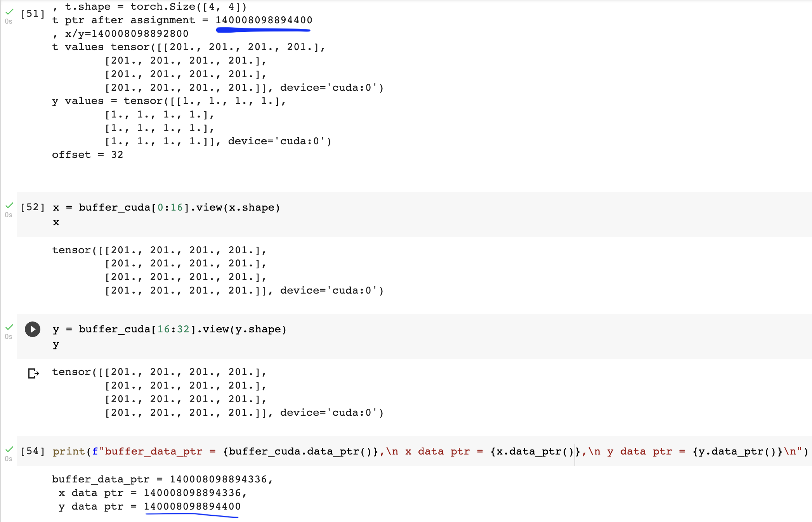
Task: Click the offset = 32 output line
Action: (x=87, y=154)
